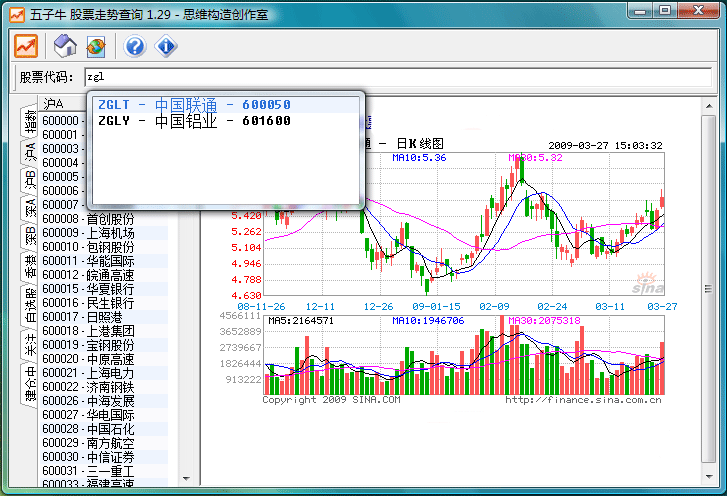Image resolution: width=727 pixels, height=496 pixels.
Task: Select 600006 in the stock list
Action: pyautogui.click(x=63, y=191)
